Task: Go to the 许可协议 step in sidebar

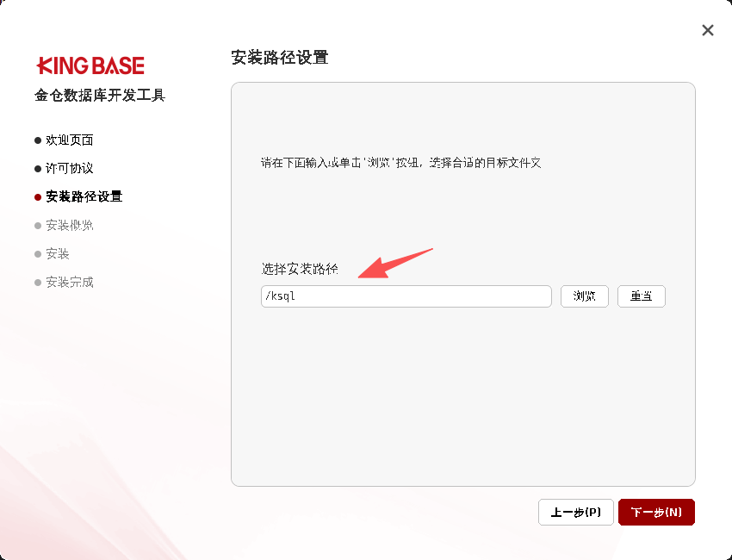Action: coord(70,168)
